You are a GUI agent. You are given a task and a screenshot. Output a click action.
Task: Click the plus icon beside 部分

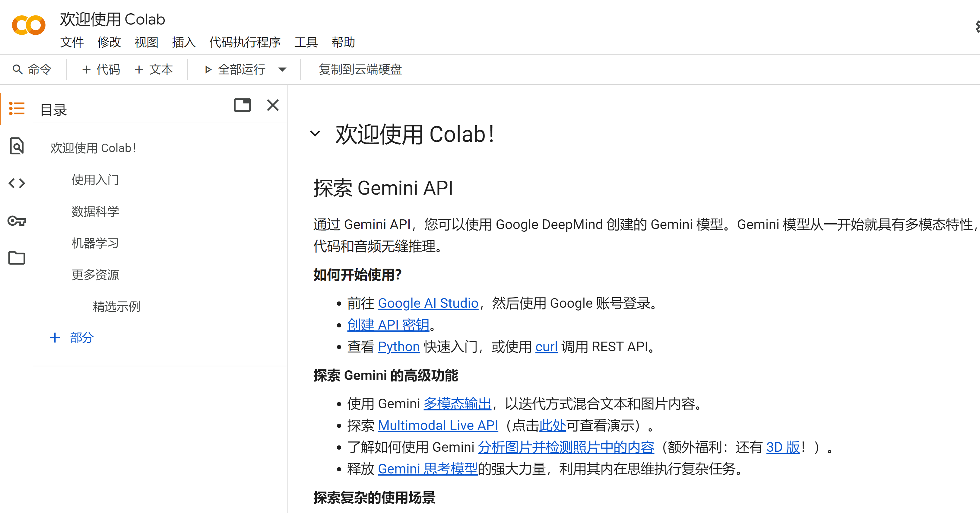[x=55, y=338]
